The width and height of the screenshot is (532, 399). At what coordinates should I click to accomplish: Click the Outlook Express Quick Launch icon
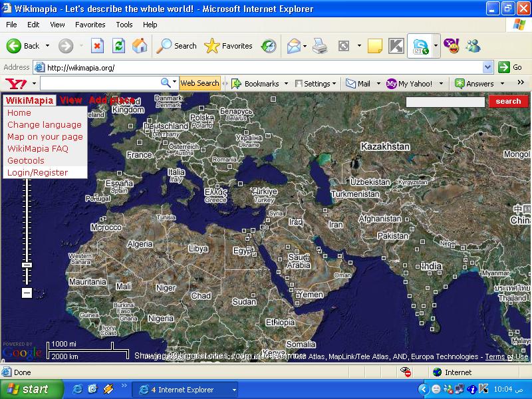pos(92,389)
